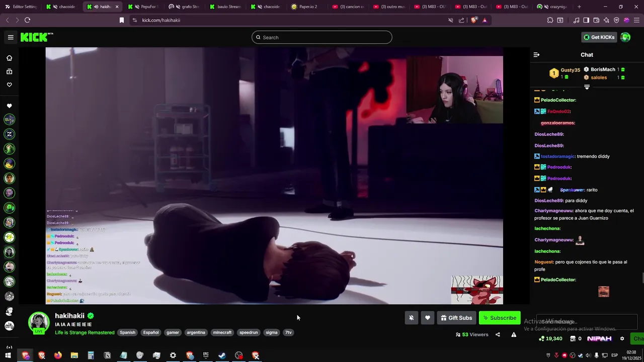
Task: Switch to grafo Stream tab
Action: click(185, 7)
